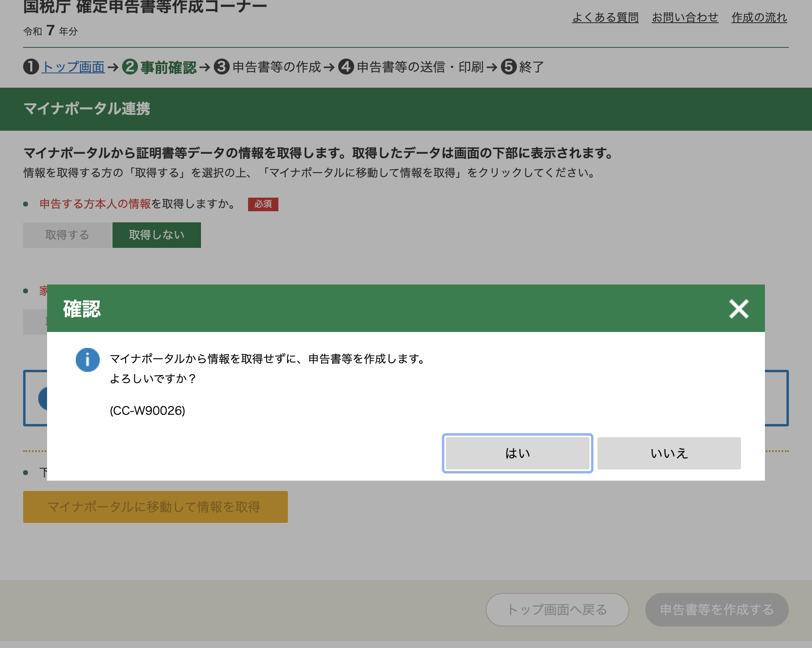The width and height of the screenshot is (812, 648).
Task: Click step 3 circle number icon
Action: click(222, 67)
